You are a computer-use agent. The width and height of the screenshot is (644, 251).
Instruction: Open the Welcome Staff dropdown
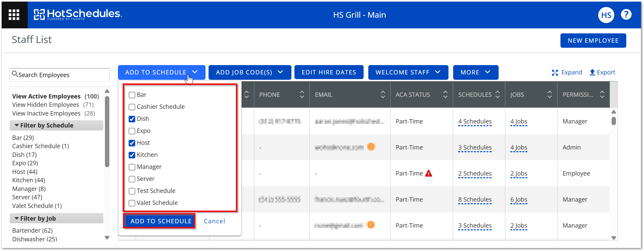(x=408, y=72)
